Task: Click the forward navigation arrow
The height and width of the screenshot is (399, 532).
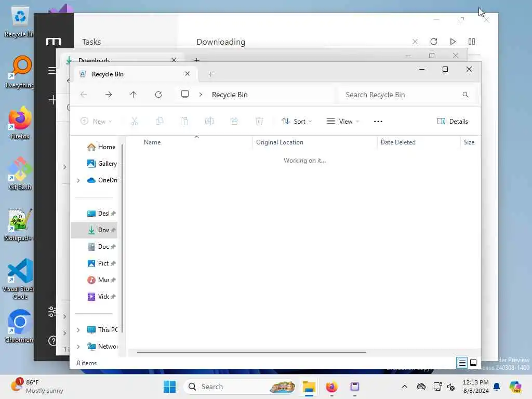Action: [x=109, y=95]
